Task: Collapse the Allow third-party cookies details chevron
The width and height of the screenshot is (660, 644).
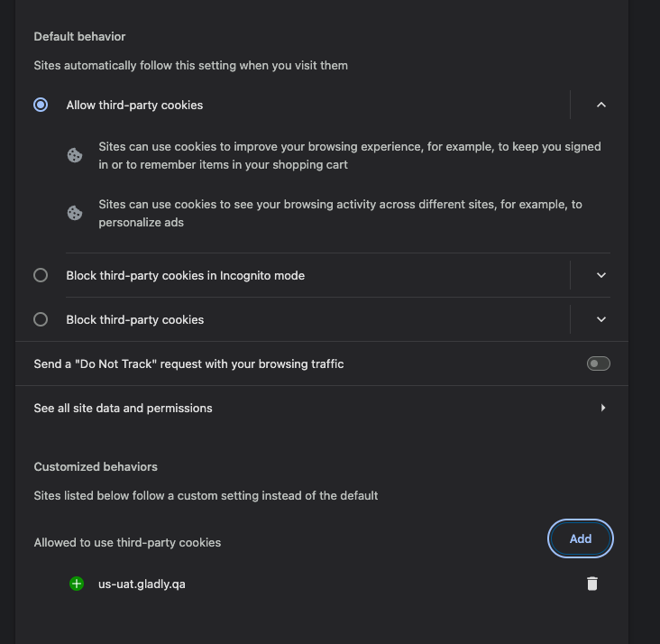Action: coord(601,105)
